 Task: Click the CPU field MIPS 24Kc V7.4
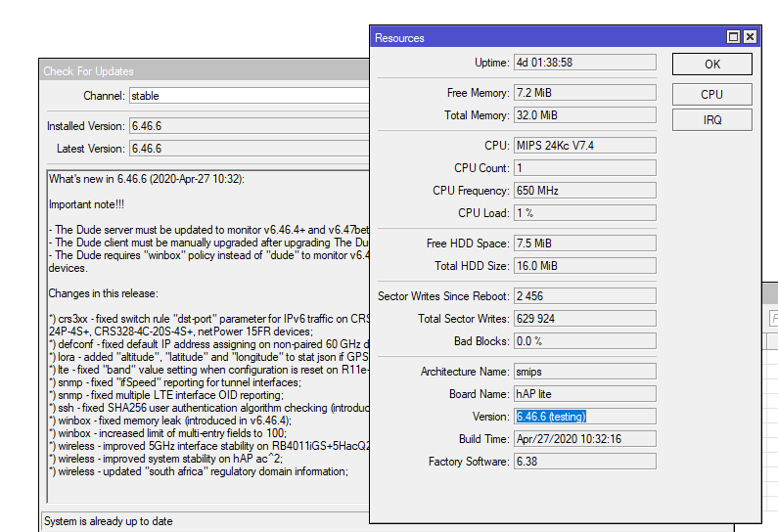585,146
